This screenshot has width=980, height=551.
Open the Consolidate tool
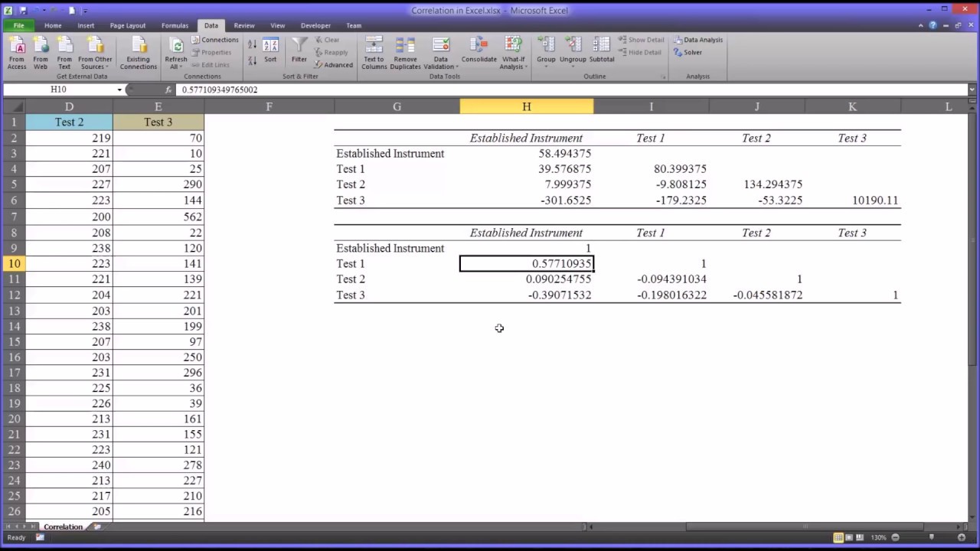click(479, 51)
